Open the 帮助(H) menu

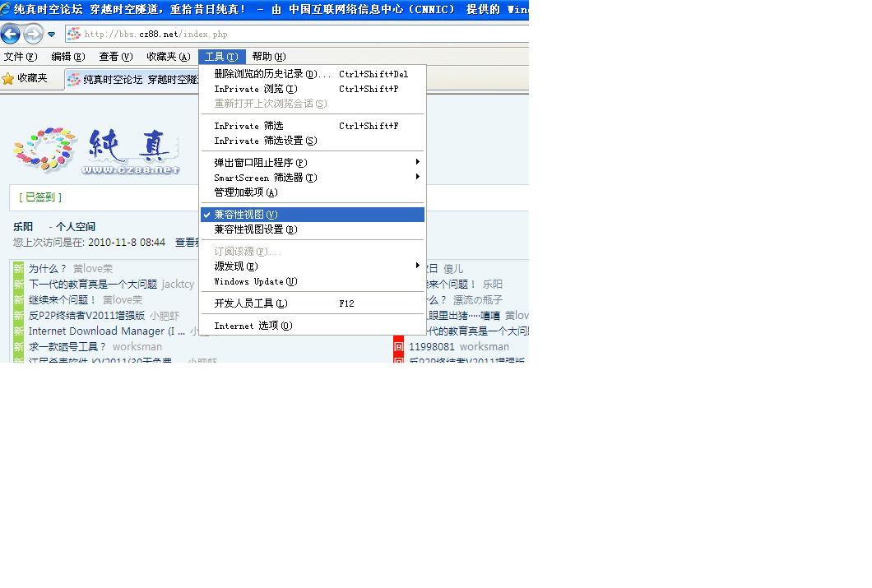tap(269, 56)
